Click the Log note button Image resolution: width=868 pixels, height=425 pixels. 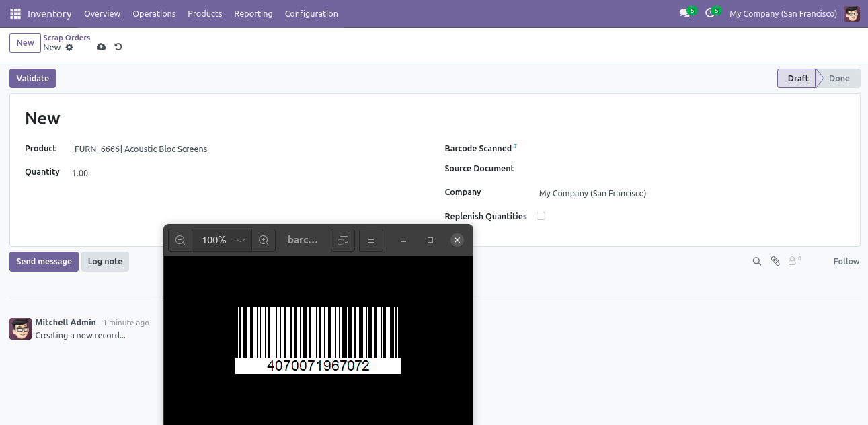(x=105, y=262)
